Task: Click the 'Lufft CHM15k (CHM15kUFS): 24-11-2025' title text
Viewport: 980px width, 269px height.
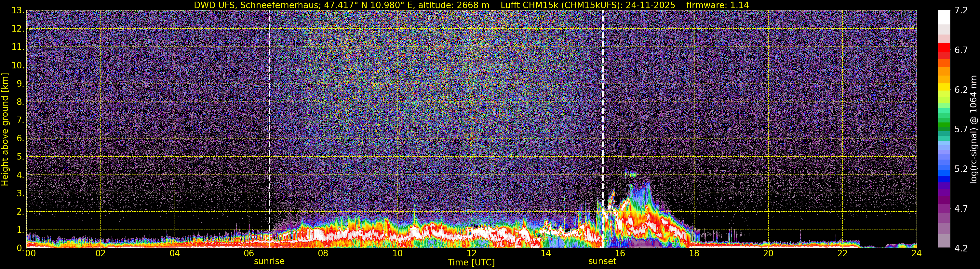Action: tap(588, 5)
